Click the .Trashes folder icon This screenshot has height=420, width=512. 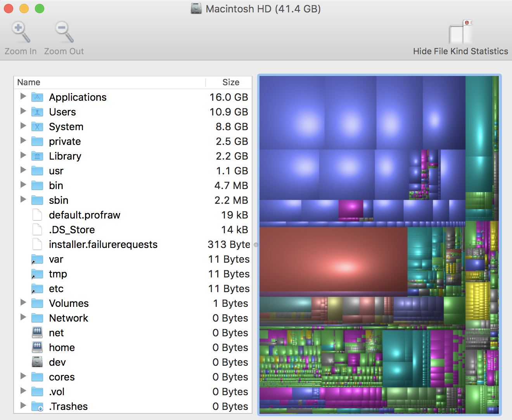coord(37,406)
